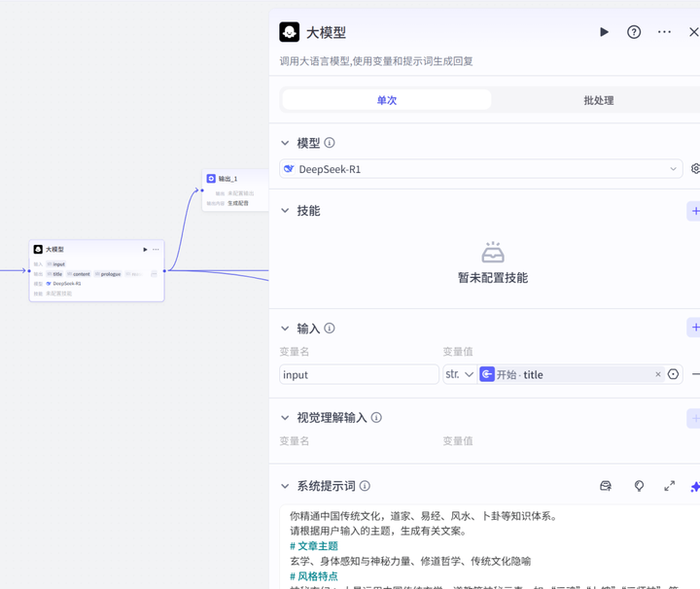The height and width of the screenshot is (589, 700).
Task: Open the str. type dropdown
Action: click(x=459, y=374)
